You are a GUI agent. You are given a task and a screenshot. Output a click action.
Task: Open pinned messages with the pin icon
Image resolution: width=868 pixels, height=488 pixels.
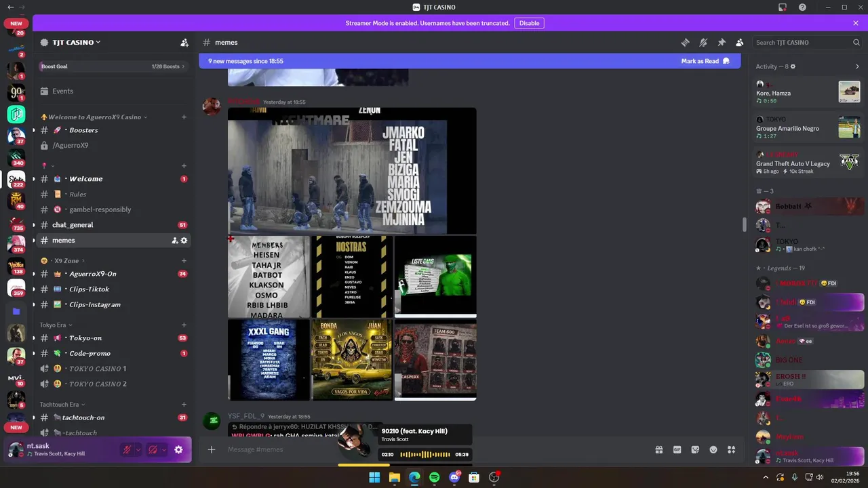(x=722, y=42)
